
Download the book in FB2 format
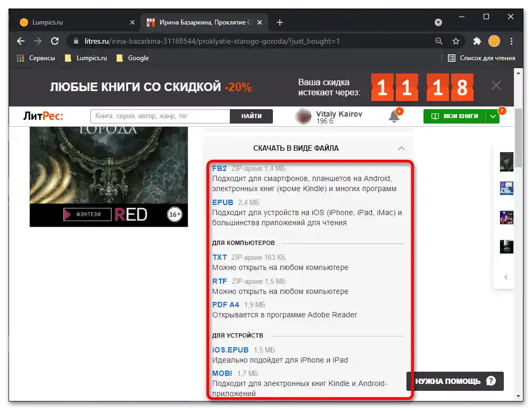click(x=219, y=168)
